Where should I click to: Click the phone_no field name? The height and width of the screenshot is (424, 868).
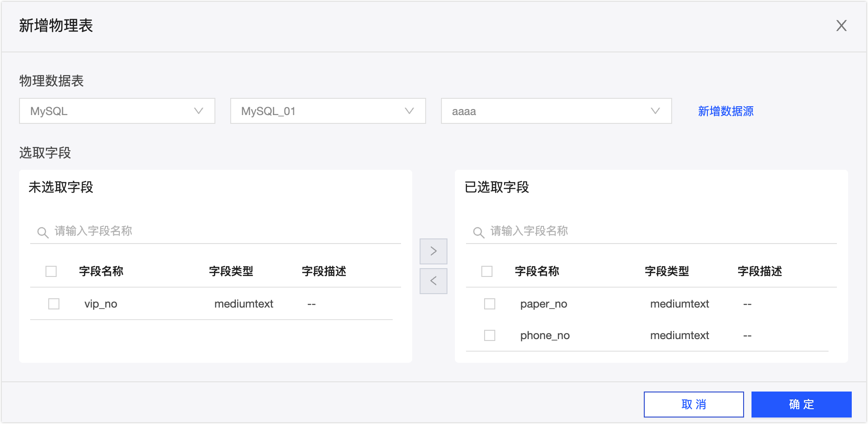pyautogui.click(x=545, y=335)
